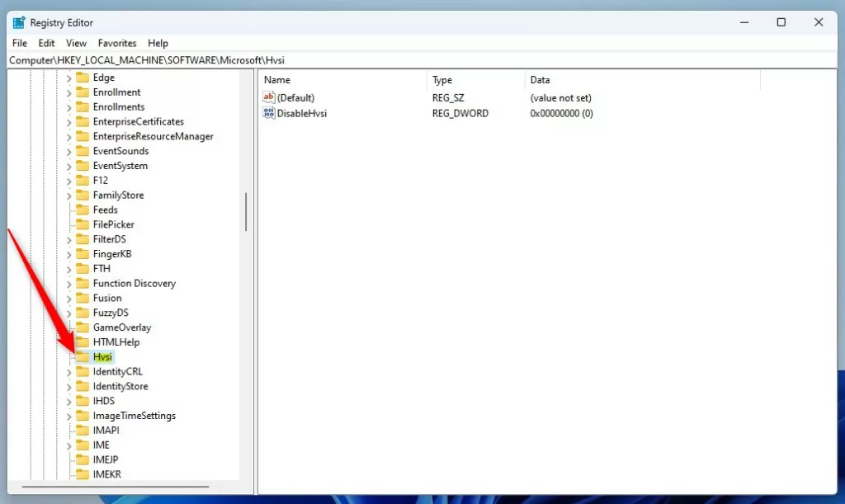Click the EventSounds folder icon
The image size is (845, 504).
[x=83, y=151]
